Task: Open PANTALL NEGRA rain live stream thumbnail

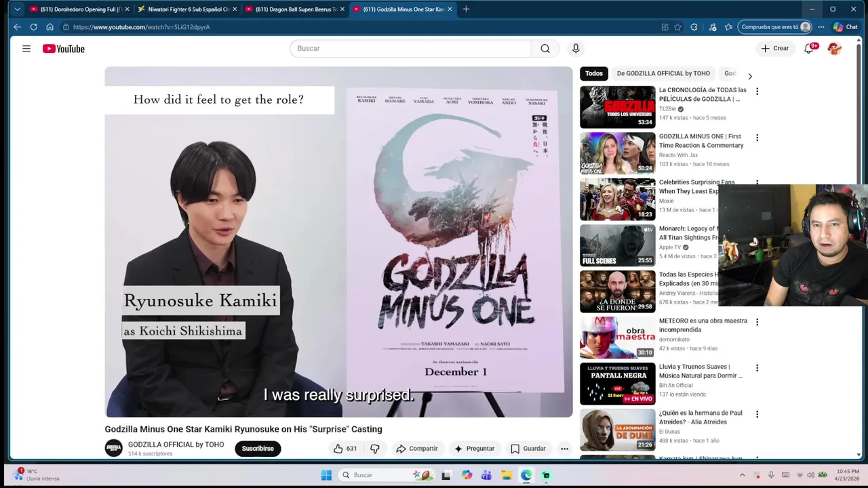Action: [x=617, y=384]
